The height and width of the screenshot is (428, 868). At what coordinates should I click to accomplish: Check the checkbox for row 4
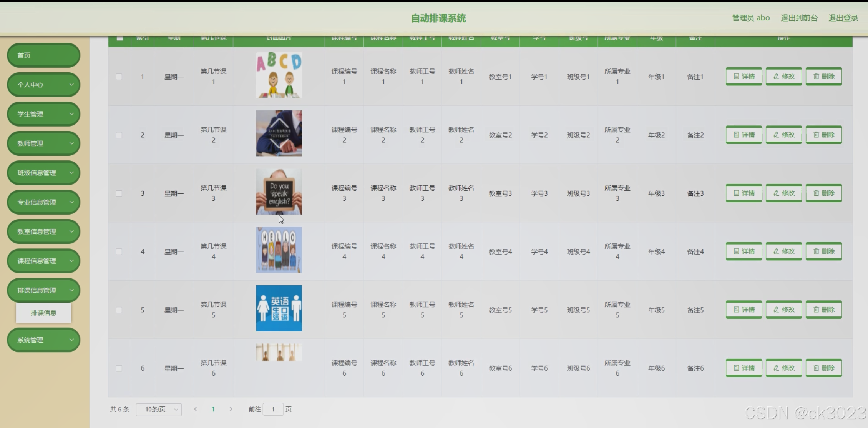coord(119,252)
